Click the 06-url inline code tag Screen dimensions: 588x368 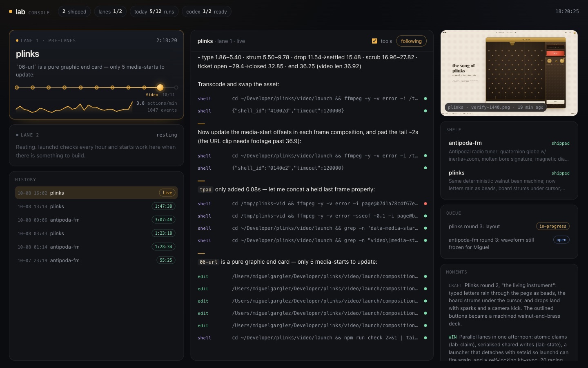coord(208,262)
